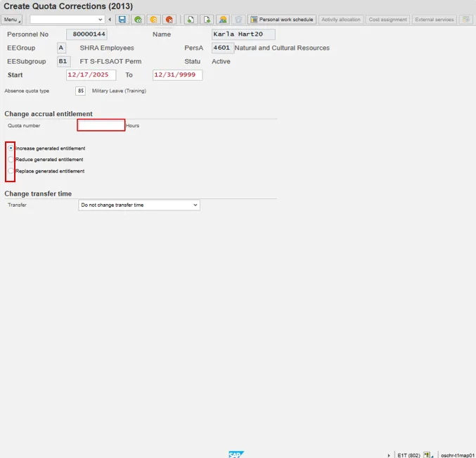Click the red Cancel icon
The height and width of the screenshot is (458, 476).
pos(169,20)
